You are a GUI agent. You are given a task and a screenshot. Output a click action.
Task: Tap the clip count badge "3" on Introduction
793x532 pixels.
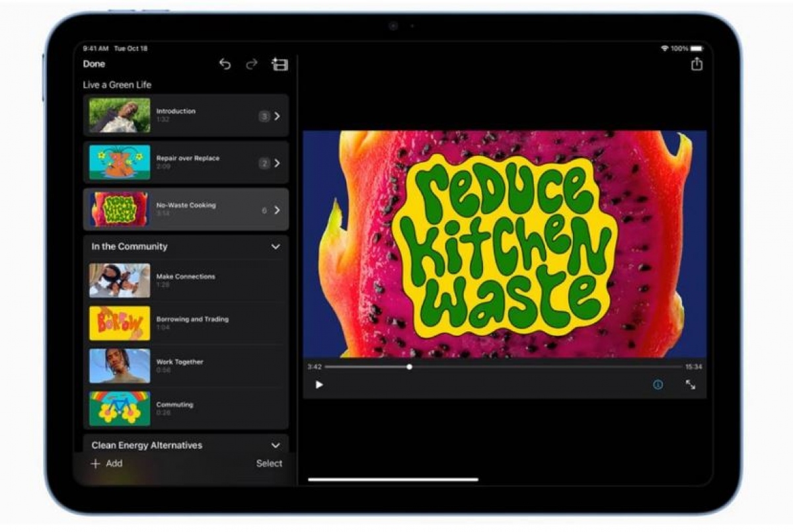(x=264, y=116)
